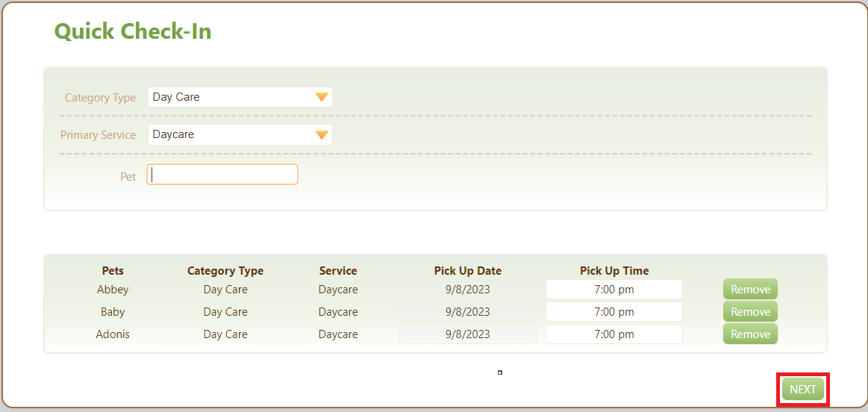
Task: Click the NEXT button
Action: tap(802, 390)
